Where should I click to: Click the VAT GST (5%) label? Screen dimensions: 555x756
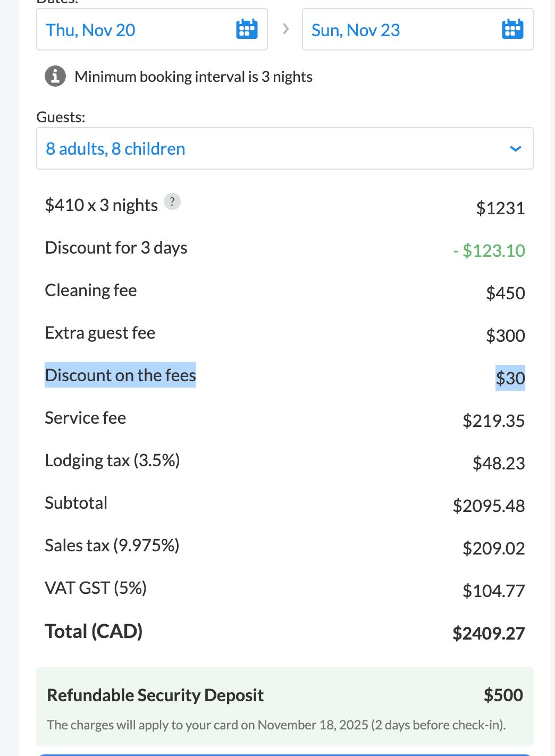click(x=96, y=588)
